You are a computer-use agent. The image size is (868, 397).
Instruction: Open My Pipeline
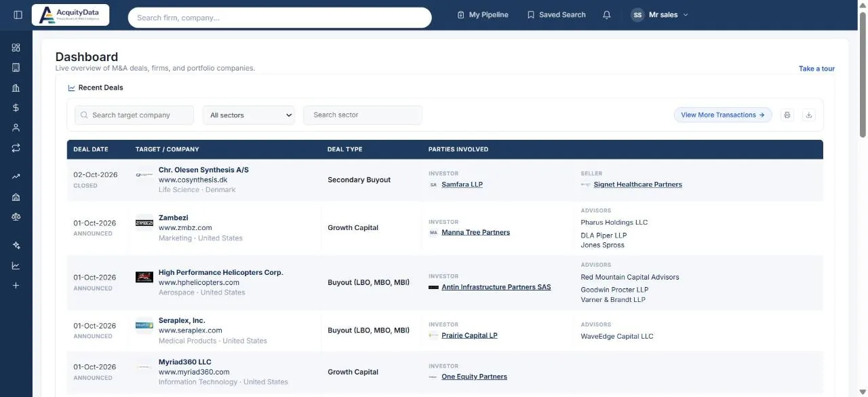[483, 15]
